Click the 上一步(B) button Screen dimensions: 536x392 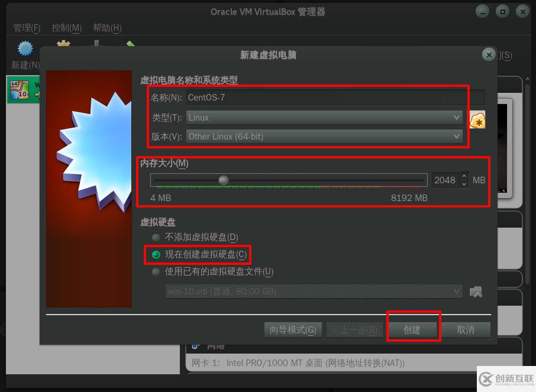click(355, 330)
